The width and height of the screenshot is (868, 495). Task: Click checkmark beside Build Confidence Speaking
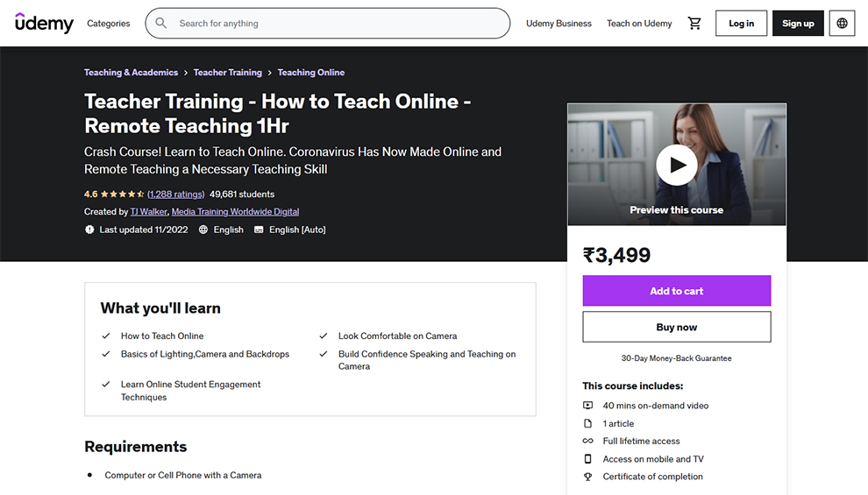[324, 354]
